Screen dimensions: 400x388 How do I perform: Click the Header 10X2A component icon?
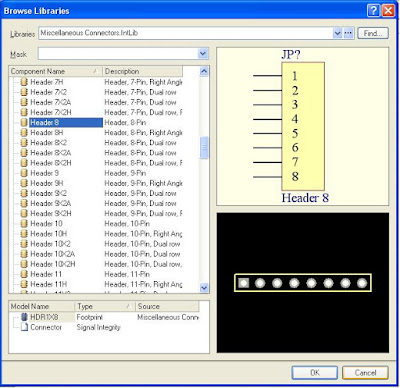[x=24, y=254]
